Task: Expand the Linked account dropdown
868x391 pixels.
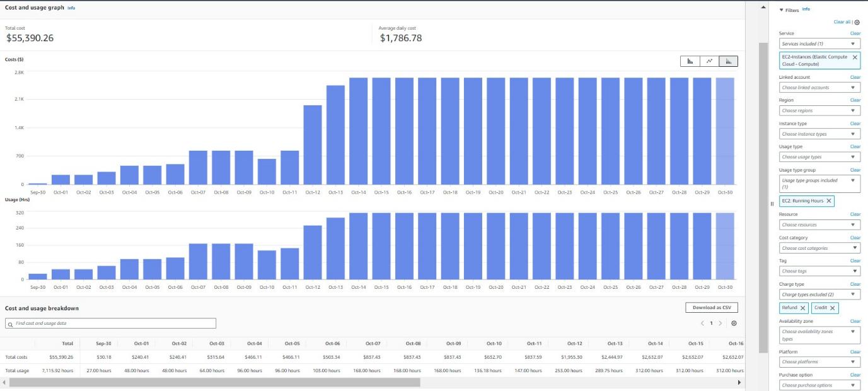Action: click(819, 88)
